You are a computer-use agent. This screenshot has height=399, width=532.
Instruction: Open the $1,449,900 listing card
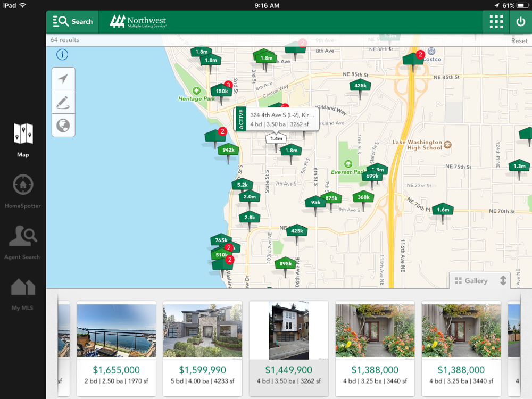pyautogui.click(x=289, y=348)
